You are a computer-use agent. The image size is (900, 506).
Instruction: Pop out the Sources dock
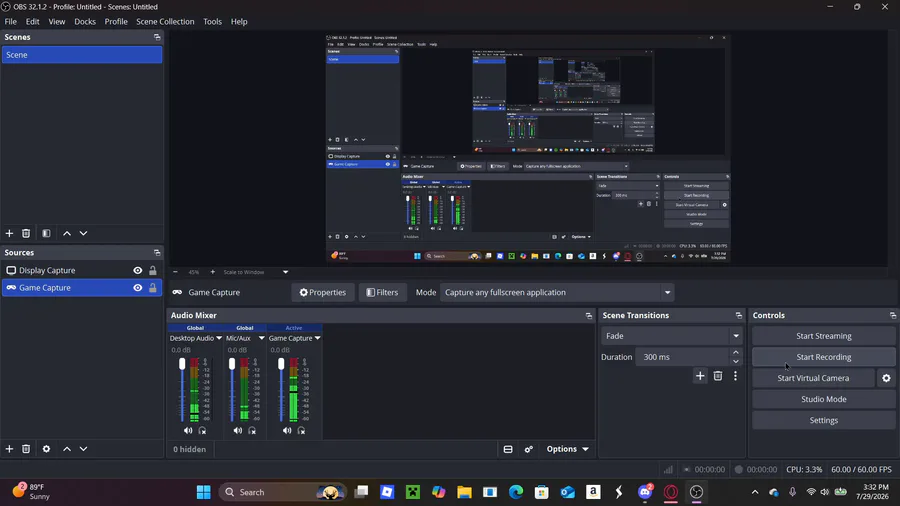coord(157,252)
